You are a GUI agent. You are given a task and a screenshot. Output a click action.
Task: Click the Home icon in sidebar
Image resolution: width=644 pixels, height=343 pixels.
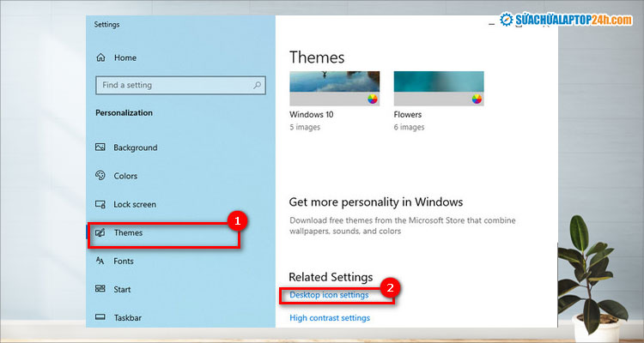point(100,57)
